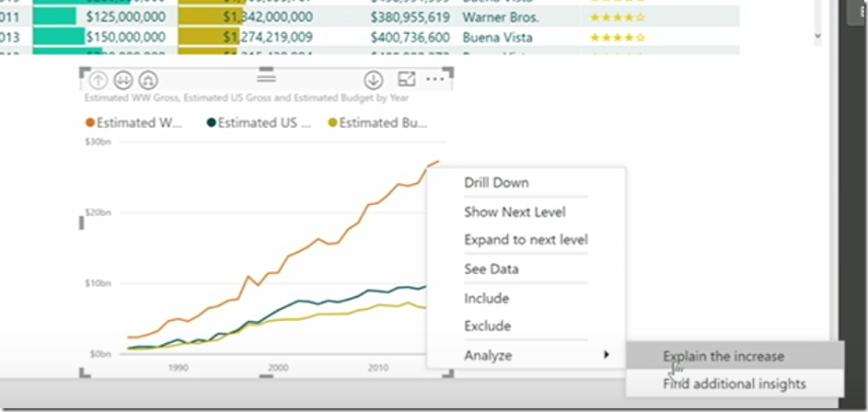The height and width of the screenshot is (412, 868).
Task: Click the Estimated WW Gross orange legend marker
Action: pyautogui.click(x=90, y=122)
